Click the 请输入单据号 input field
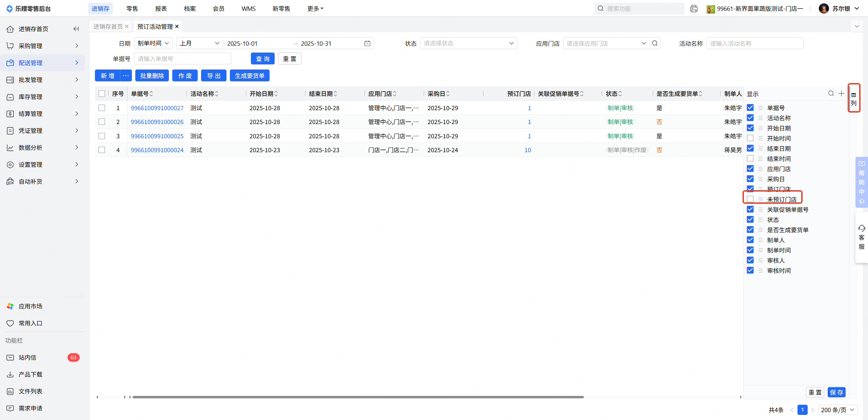868x420 pixels. [182, 59]
